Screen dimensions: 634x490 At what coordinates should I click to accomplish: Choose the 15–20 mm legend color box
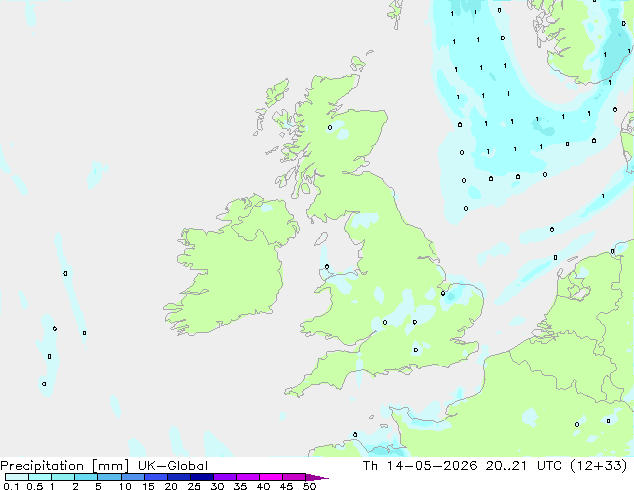[x=155, y=477]
